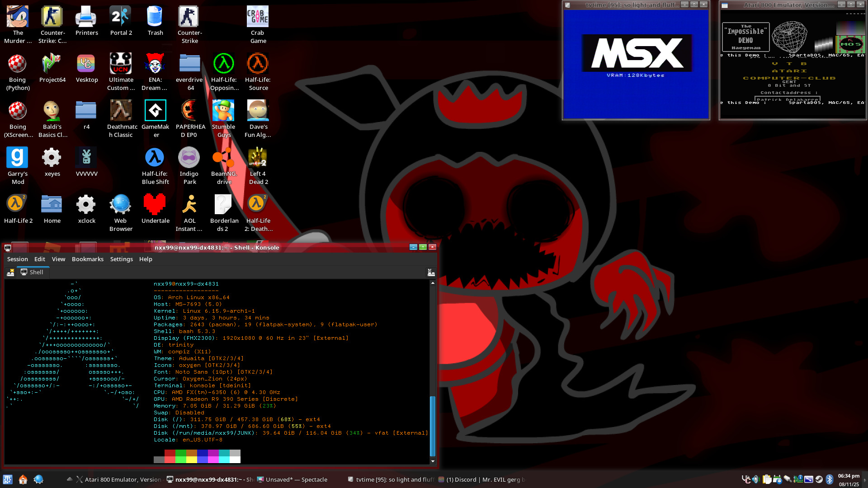This screenshot has width=868, height=488.
Task: Launch Half-Life: Source icon
Action: tap(258, 72)
